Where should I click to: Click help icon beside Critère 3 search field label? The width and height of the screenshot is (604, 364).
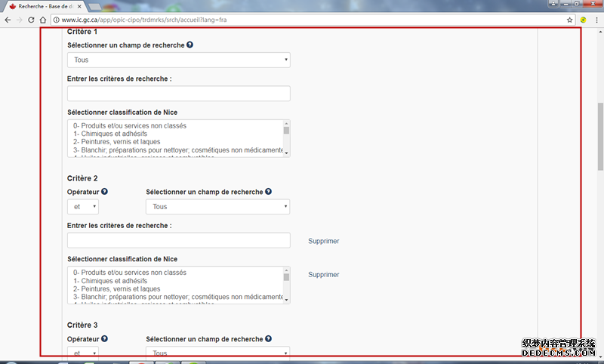point(268,339)
